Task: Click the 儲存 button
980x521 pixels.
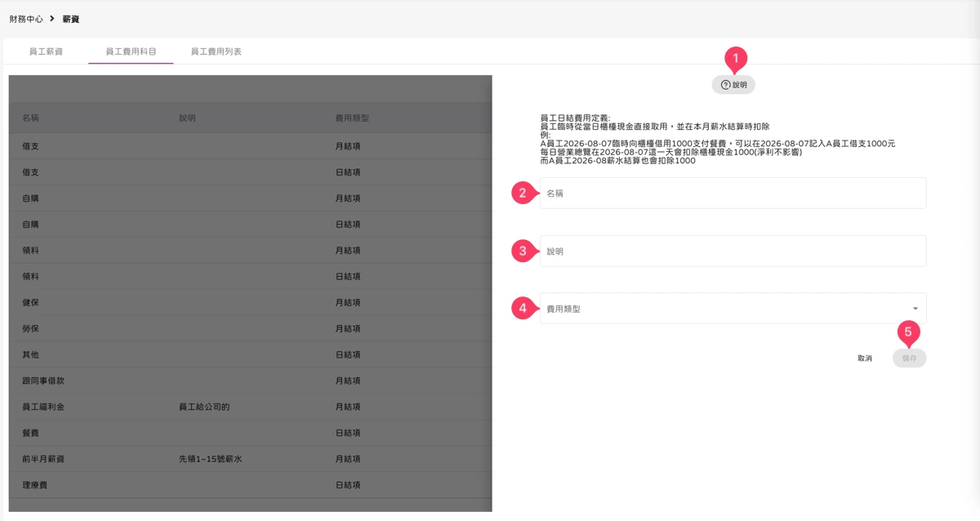Action: click(909, 358)
